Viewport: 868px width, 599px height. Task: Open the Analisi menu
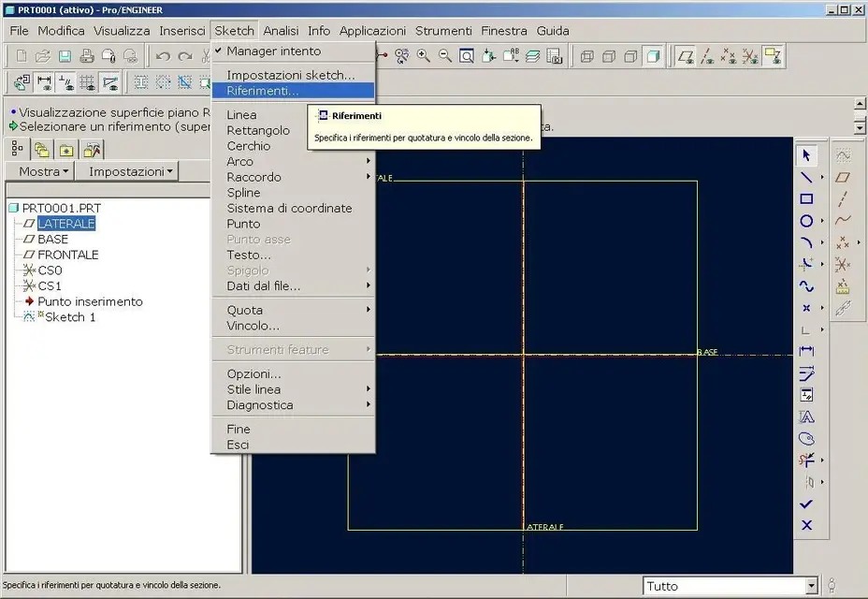[x=281, y=31]
